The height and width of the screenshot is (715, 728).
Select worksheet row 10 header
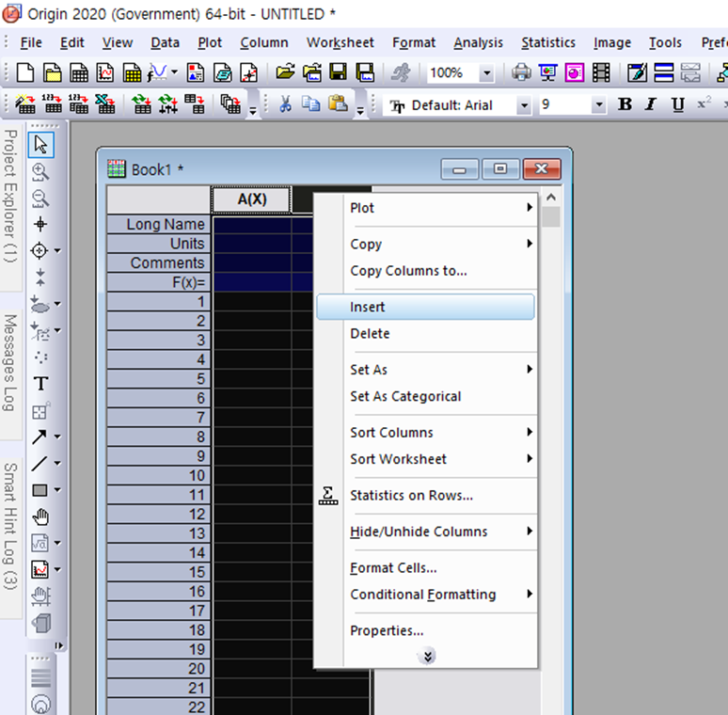click(x=158, y=475)
